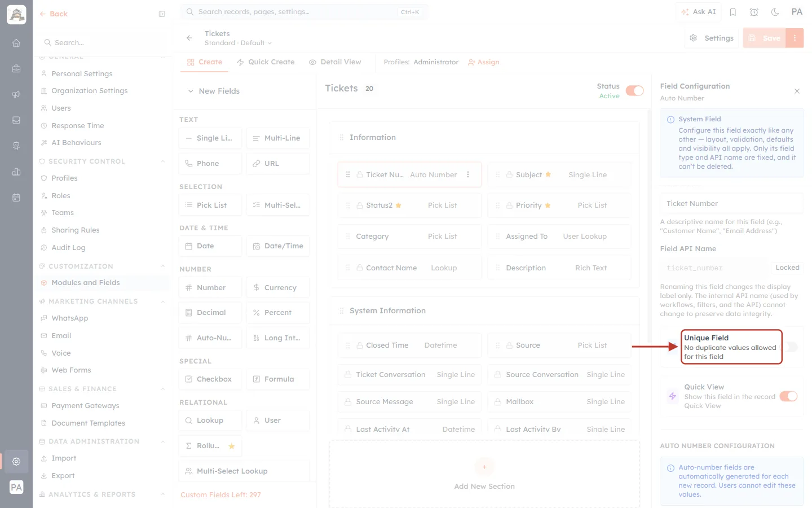This screenshot has width=812, height=508.
Task: Select the Pick List field type
Action: click(x=210, y=205)
